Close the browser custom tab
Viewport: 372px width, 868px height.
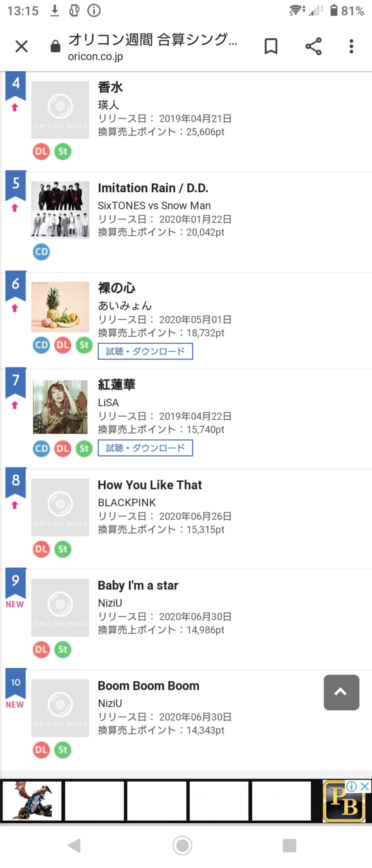pos(21,46)
